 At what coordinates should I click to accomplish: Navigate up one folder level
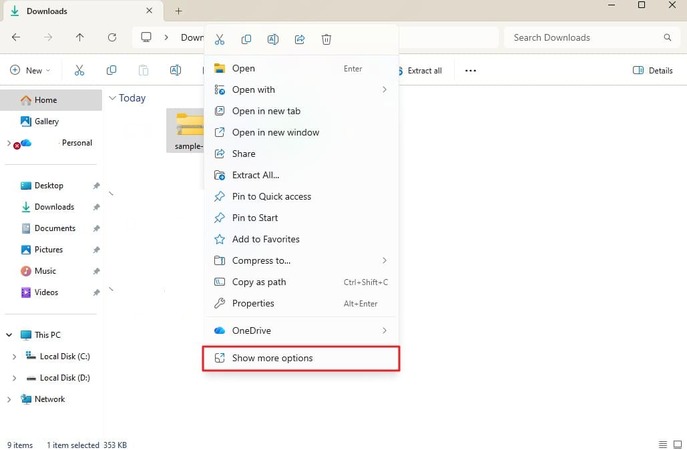80,37
